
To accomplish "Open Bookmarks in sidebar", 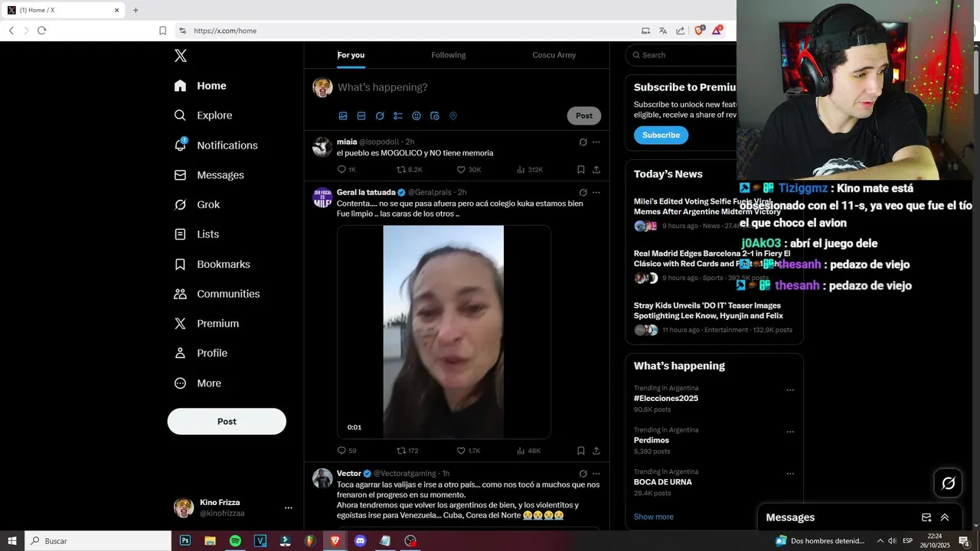I will click(x=212, y=264).
